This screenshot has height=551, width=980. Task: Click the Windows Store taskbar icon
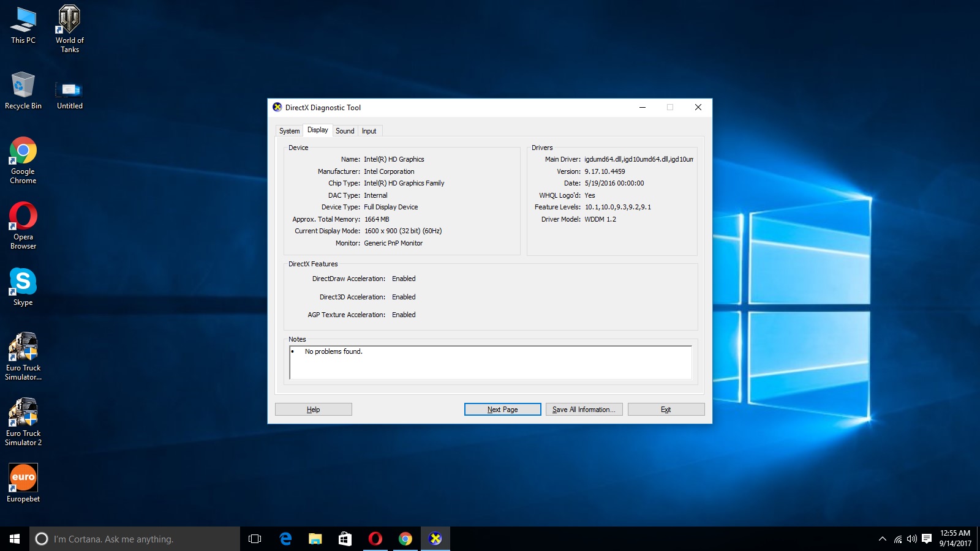click(x=345, y=539)
